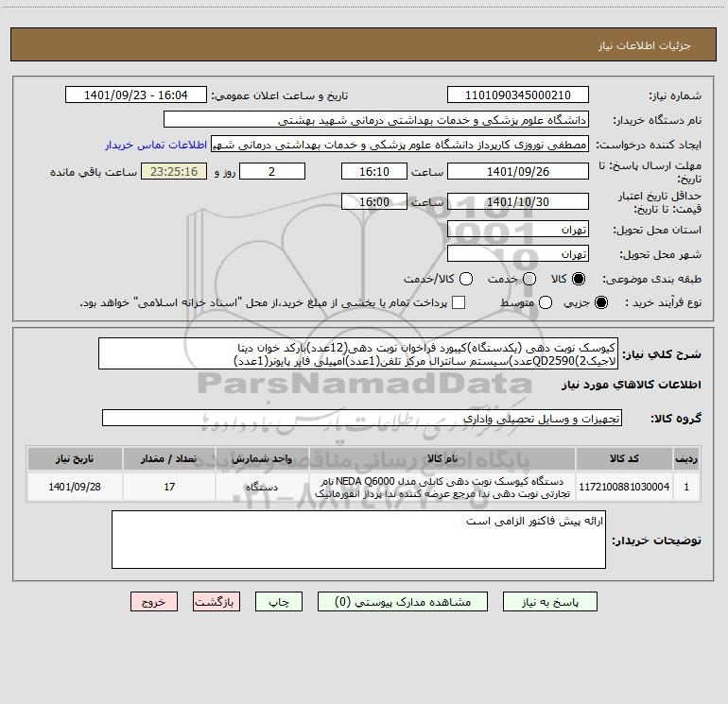Click the response deadline date 1401/09/26
The image size is (728, 704).
click(518, 172)
